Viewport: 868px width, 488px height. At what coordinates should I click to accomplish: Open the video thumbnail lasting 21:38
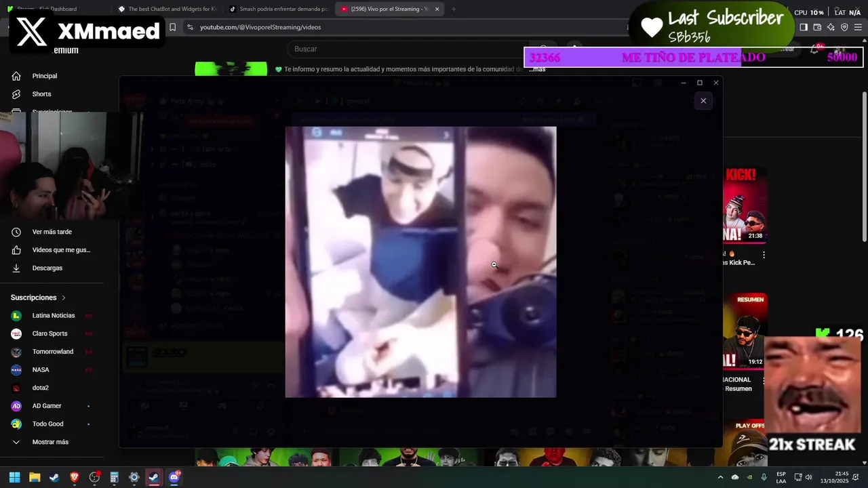[745, 206]
